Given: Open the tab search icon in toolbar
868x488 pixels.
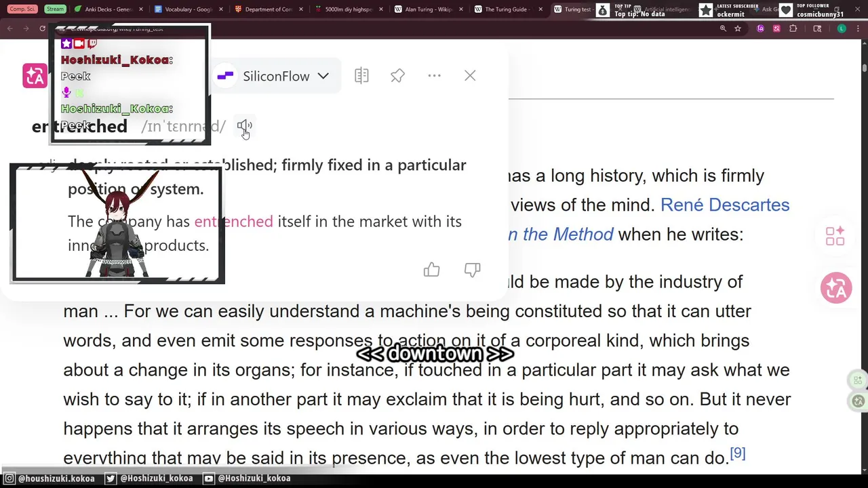Looking at the screenshot, I should tap(817, 28).
